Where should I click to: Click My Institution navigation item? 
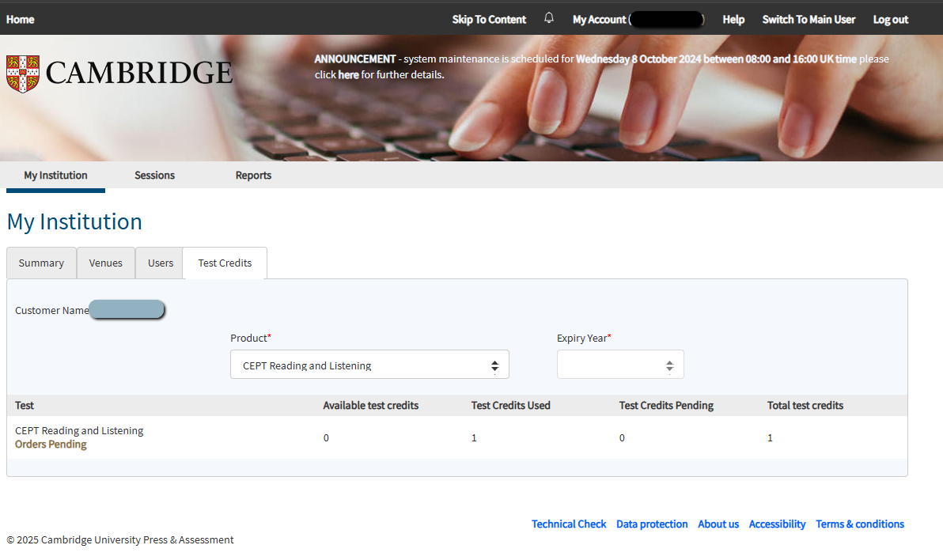point(55,176)
